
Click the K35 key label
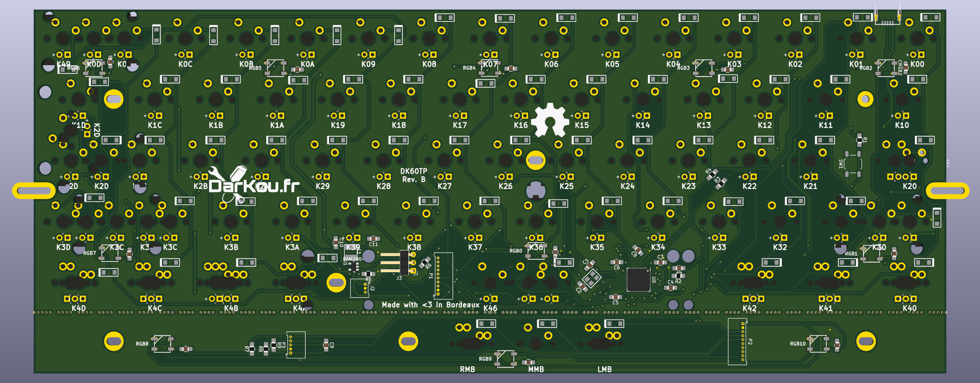(597, 247)
